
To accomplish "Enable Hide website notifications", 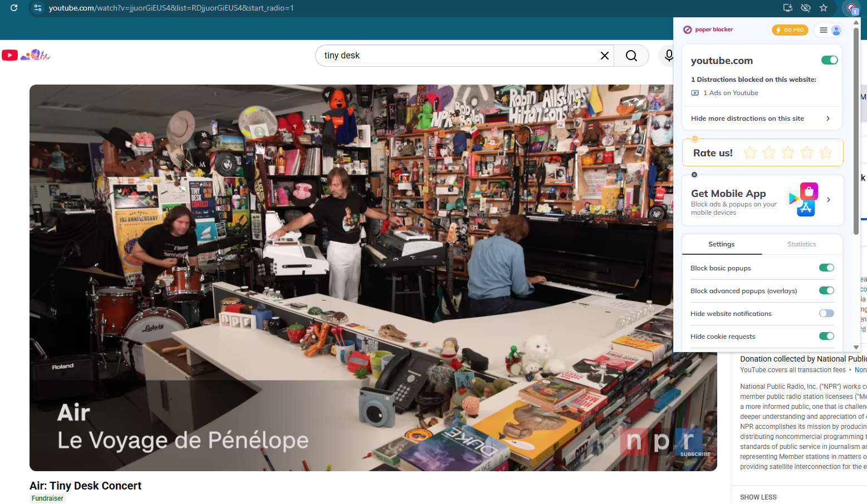I will 826,313.
